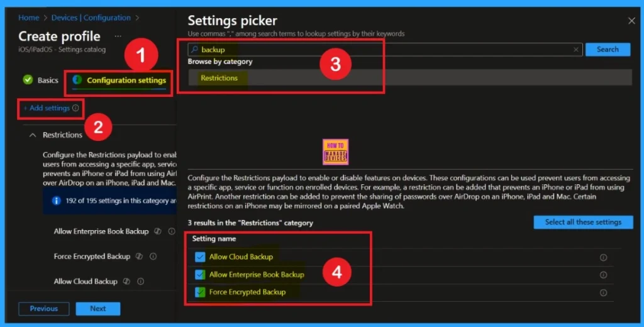Click the Allow Enterprise Book Backup text in results
Image resolution: width=644 pixels, height=327 pixels.
pyautogui.click(x=257, y=274)
